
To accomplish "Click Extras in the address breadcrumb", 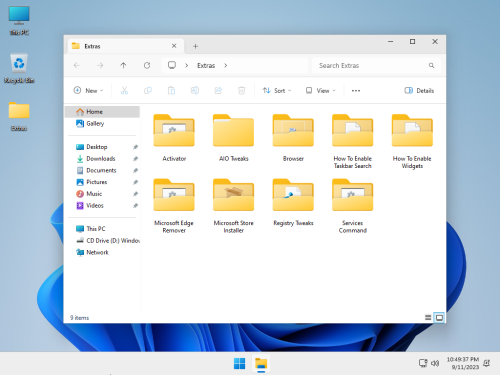I will (206, 66).
